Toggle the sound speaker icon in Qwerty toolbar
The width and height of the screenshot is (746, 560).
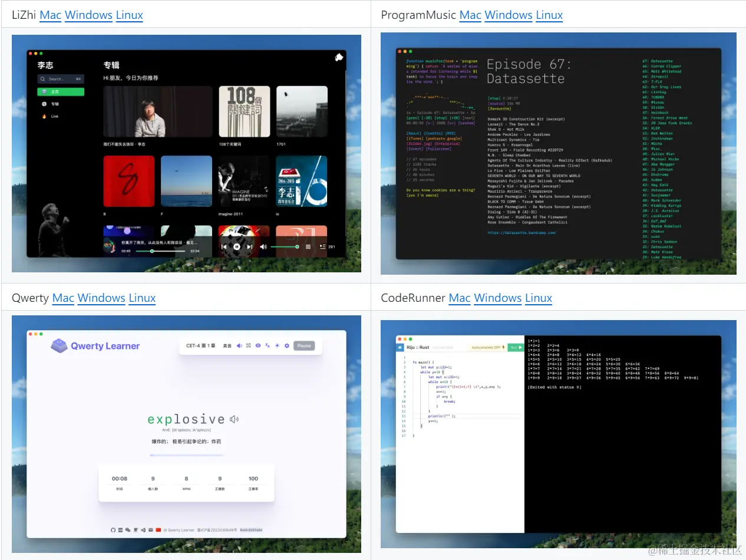[x=239, y=345]
